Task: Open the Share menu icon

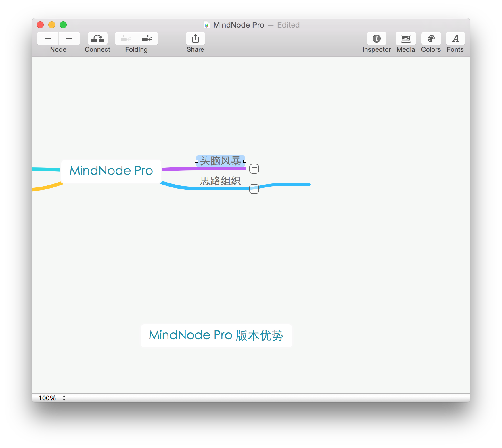Action: 196,39
